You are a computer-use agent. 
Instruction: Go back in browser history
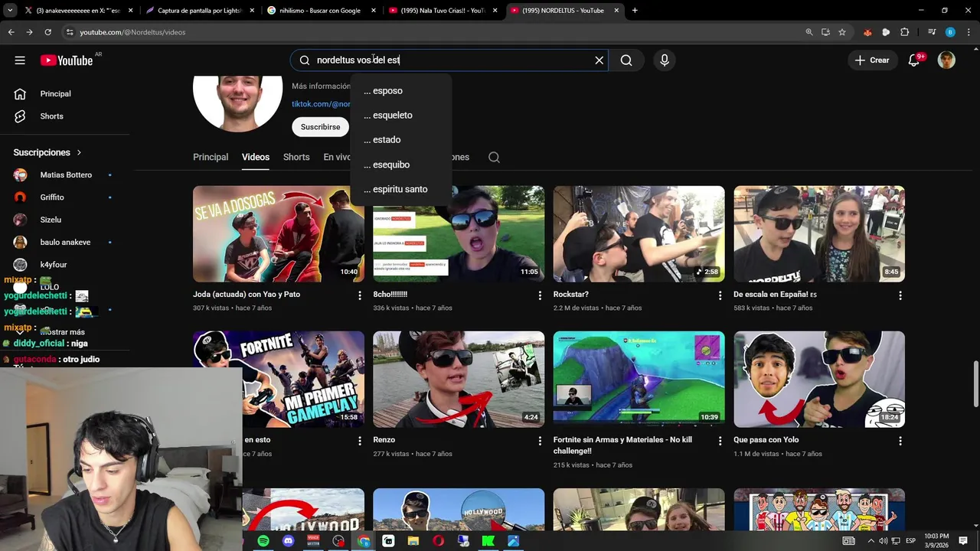point(11,32)
